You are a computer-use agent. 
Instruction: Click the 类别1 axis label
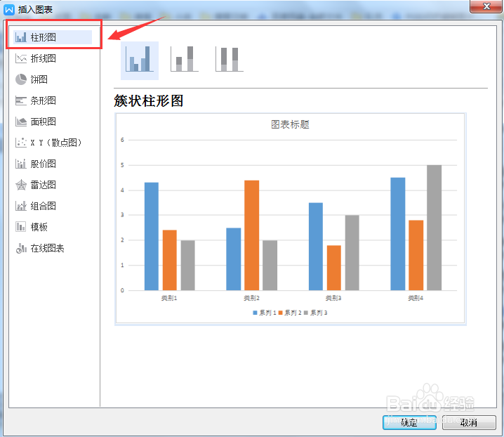pos(169,298)
